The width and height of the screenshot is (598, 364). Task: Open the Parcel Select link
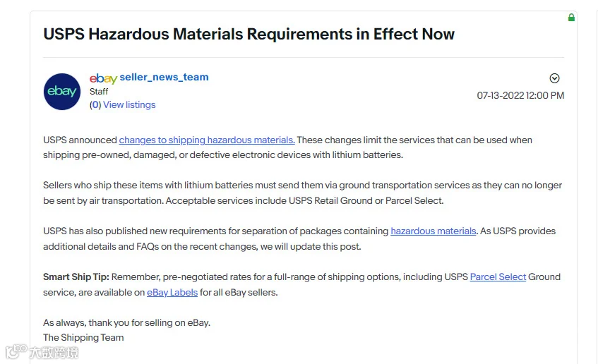click(498, 277)
